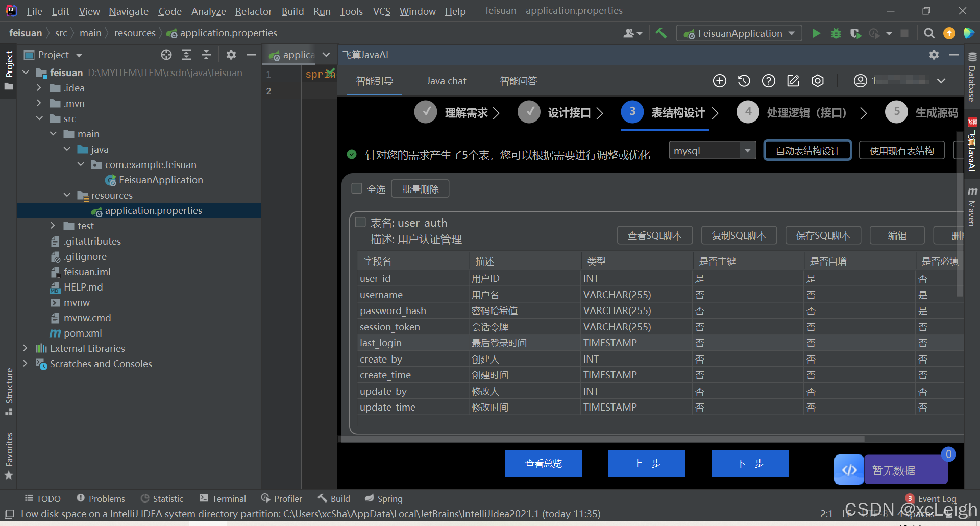The image size is (980, 526).
Task: Open plugin help with the question mark icon
Action: coord(768,81)
